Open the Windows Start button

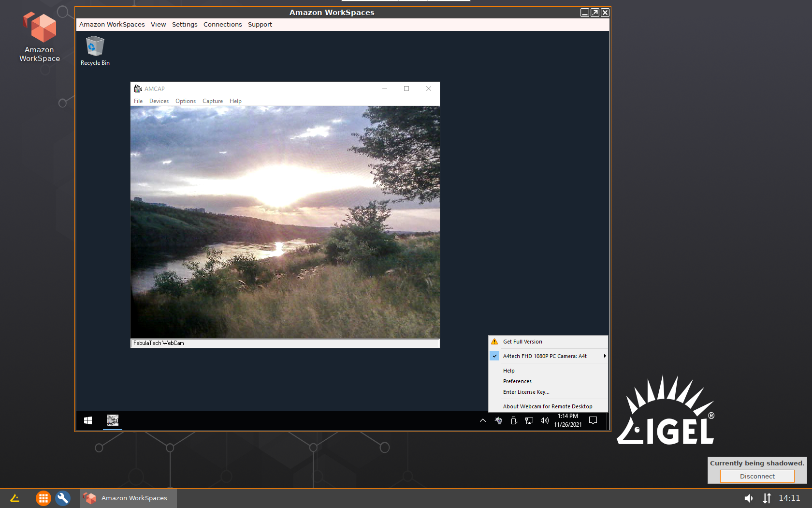point(88,420)
